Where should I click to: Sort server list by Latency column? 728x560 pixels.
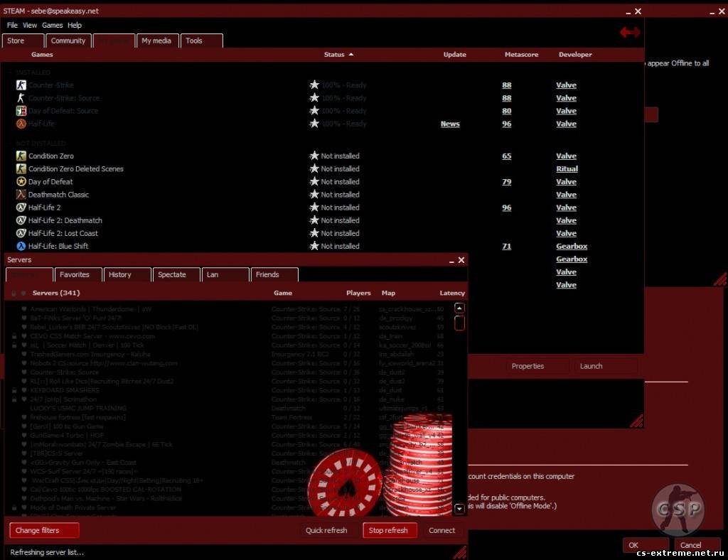point(452,293)
